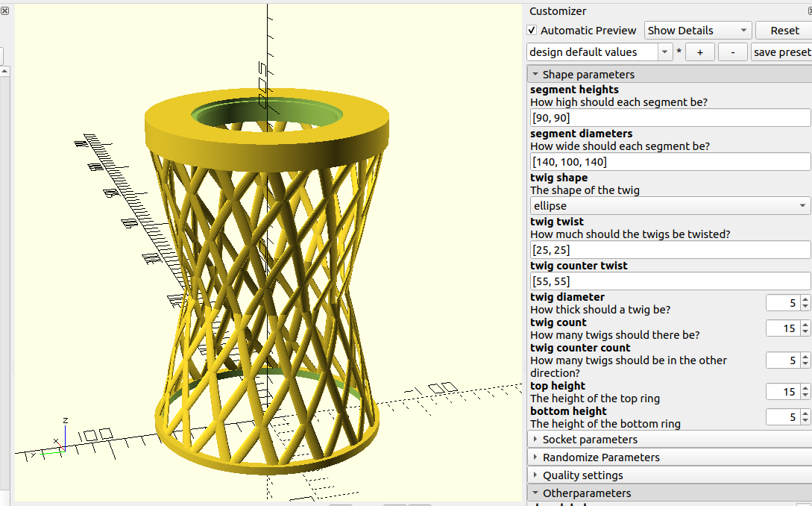Disable Automatic Preview
This screenshot has height=506, width=812.
pos(532,31)
